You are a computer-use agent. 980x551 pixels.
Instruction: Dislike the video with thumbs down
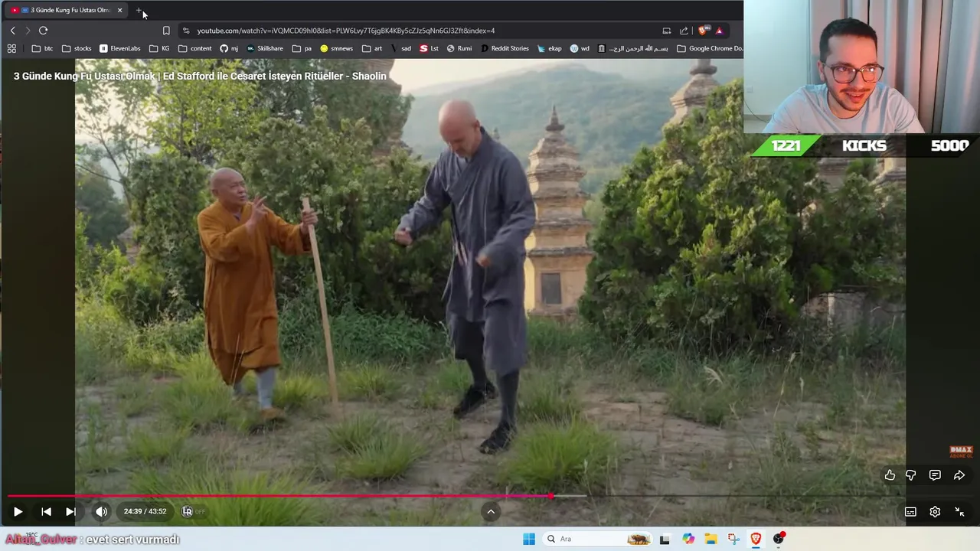tap(910, 475)
